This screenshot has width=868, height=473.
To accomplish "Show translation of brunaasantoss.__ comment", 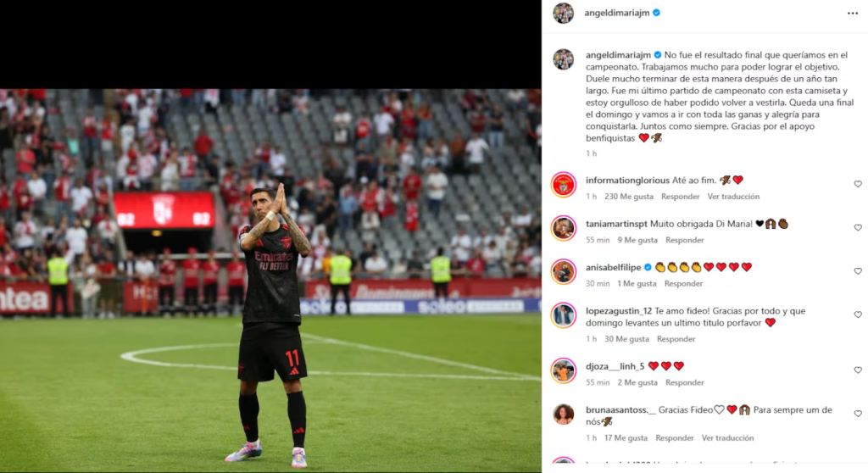I will 727,438.
